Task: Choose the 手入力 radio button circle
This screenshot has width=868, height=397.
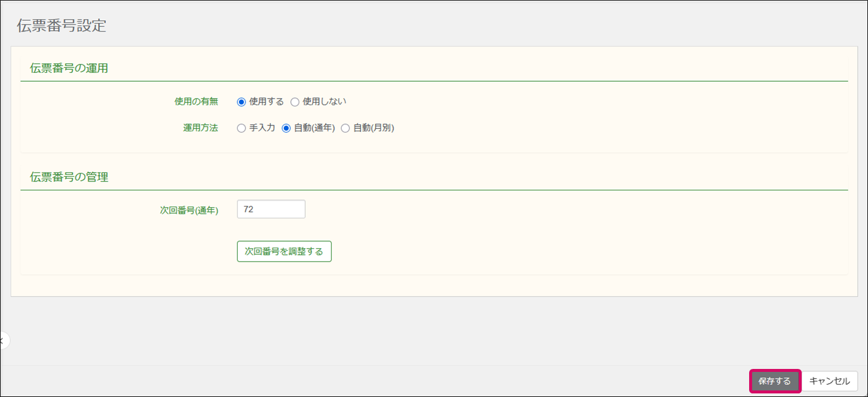Action: tap(241, 128)
